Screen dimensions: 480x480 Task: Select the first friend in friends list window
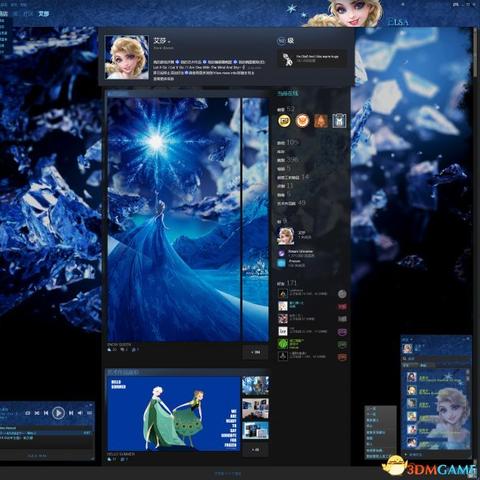point(435,377)
